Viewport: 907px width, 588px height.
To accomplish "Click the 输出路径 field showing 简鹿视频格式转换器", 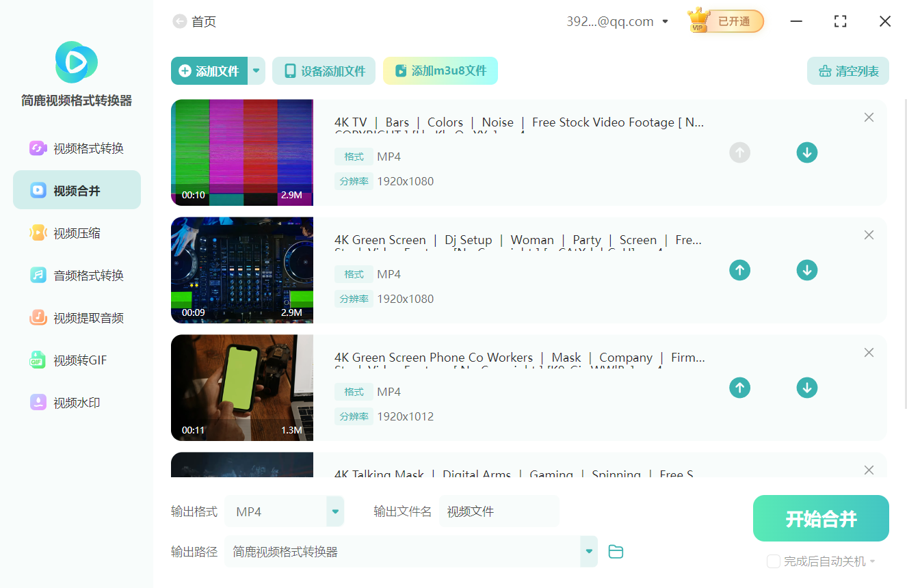I will (402, 552).
